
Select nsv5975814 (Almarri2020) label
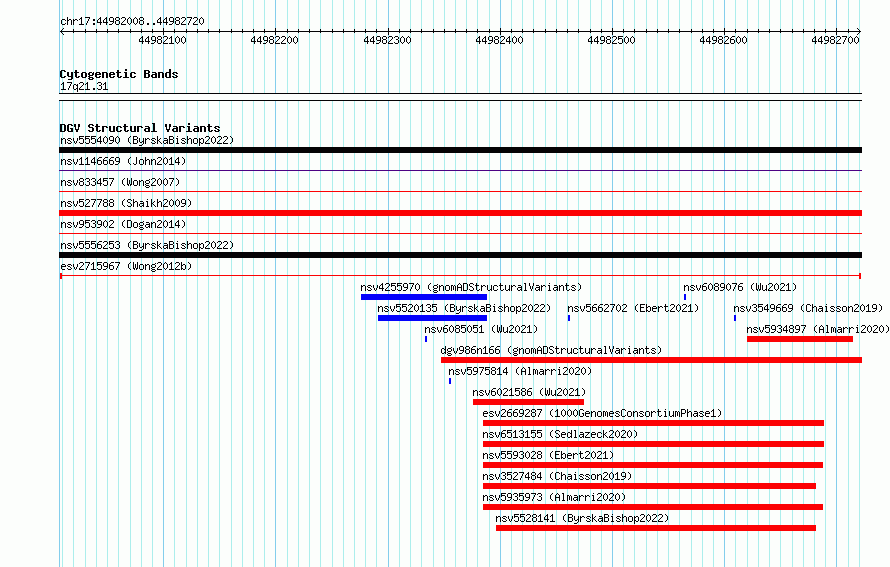click(x=520, y=371)
